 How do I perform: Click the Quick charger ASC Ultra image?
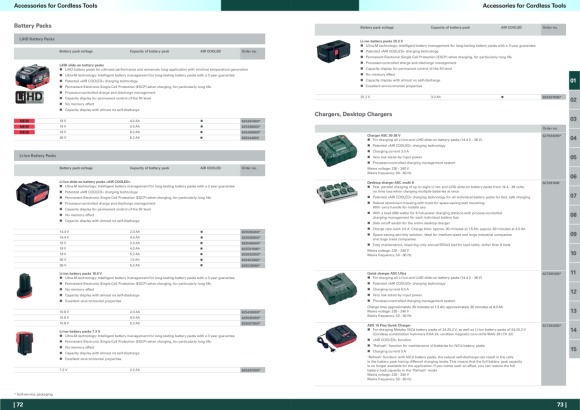point(337,289)
